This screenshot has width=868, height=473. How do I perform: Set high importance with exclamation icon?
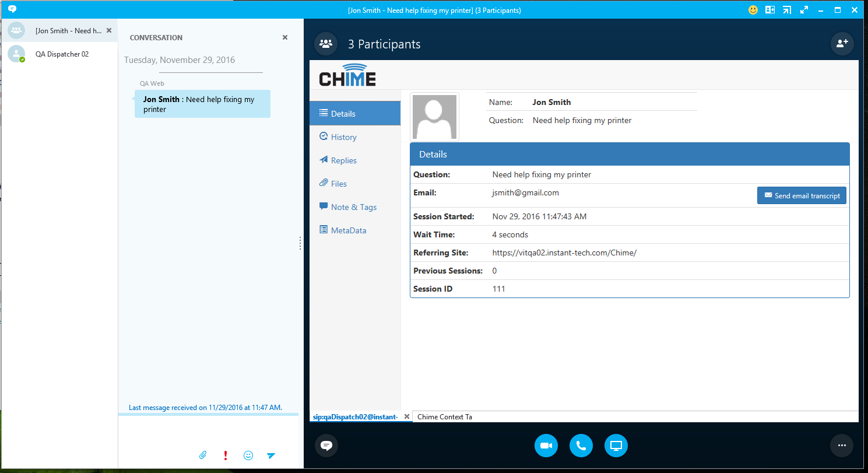click(x=226, y=456)
